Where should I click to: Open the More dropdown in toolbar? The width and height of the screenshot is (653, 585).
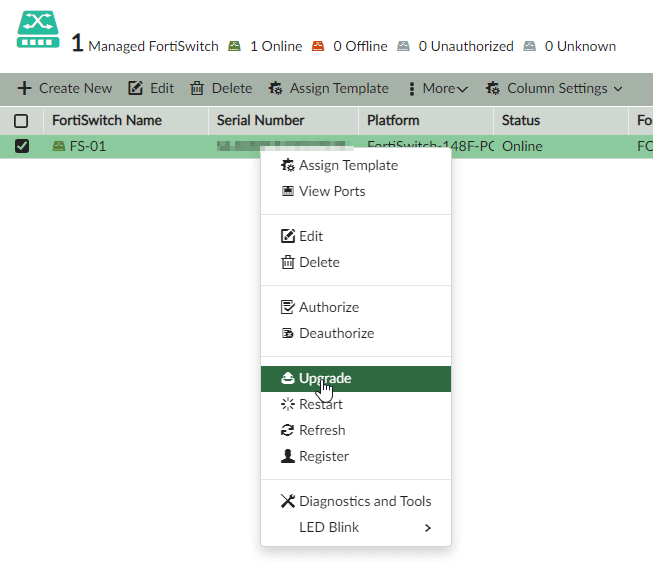click(x=439, y=88)
